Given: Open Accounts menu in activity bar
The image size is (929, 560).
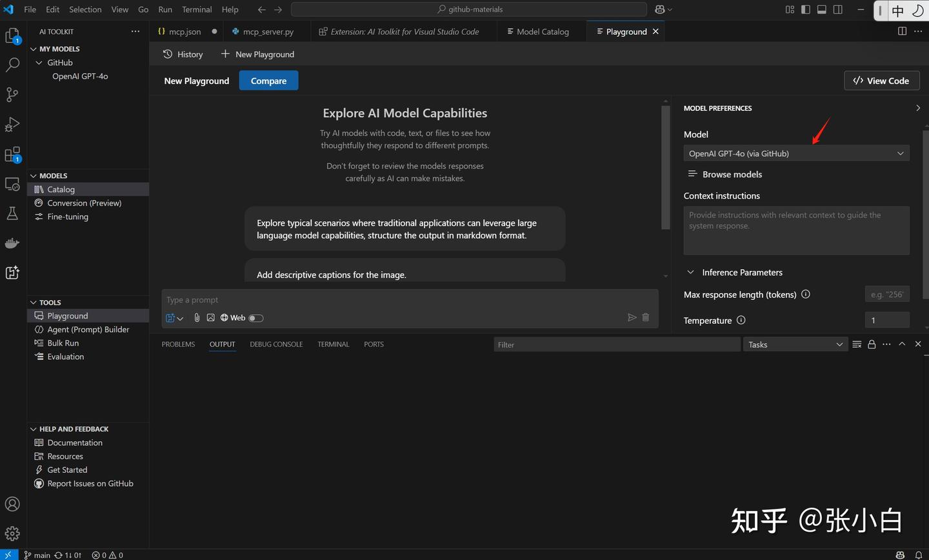Looking at the screenshot, I should pyautogui.click(x=12, y=504).
